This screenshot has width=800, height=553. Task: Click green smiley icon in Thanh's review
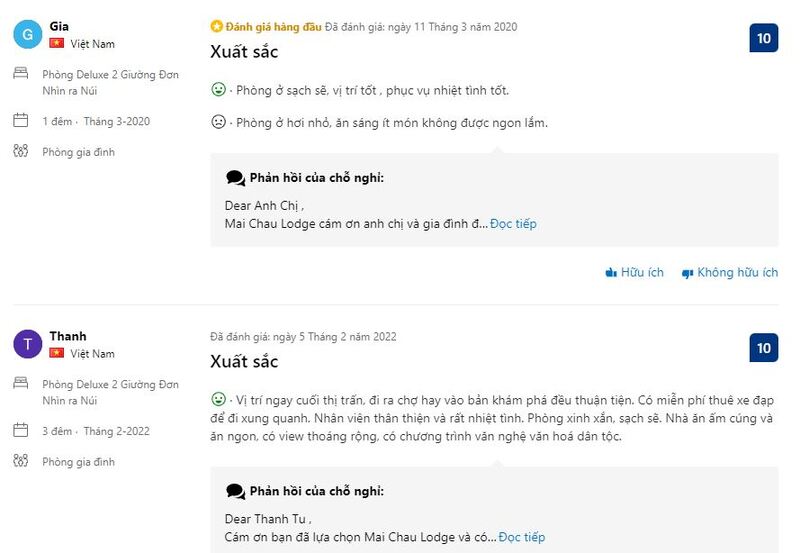[x=218, y=399]
